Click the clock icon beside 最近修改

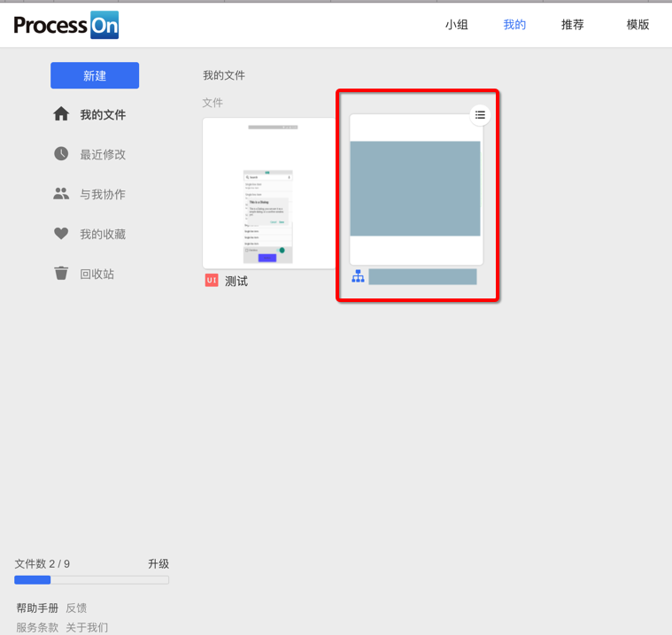click(x=61, y=153)
